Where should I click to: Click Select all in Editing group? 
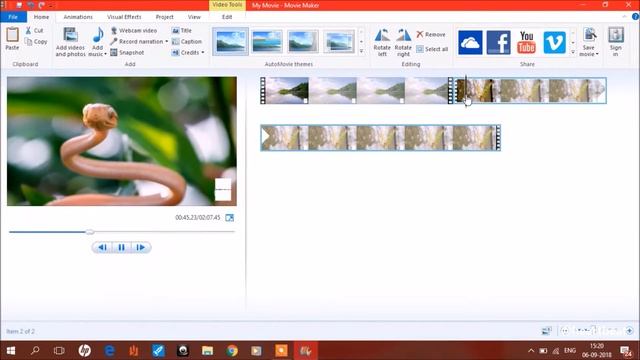pos(432,49)
